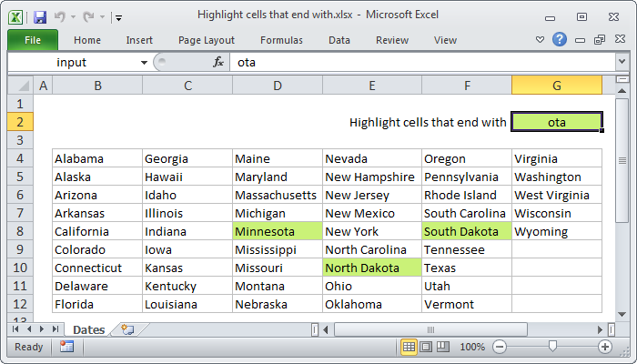637x364 pixels.
Task: Open the Review ribbon tab
Action: pyautogui.click(x=392, y=40)
